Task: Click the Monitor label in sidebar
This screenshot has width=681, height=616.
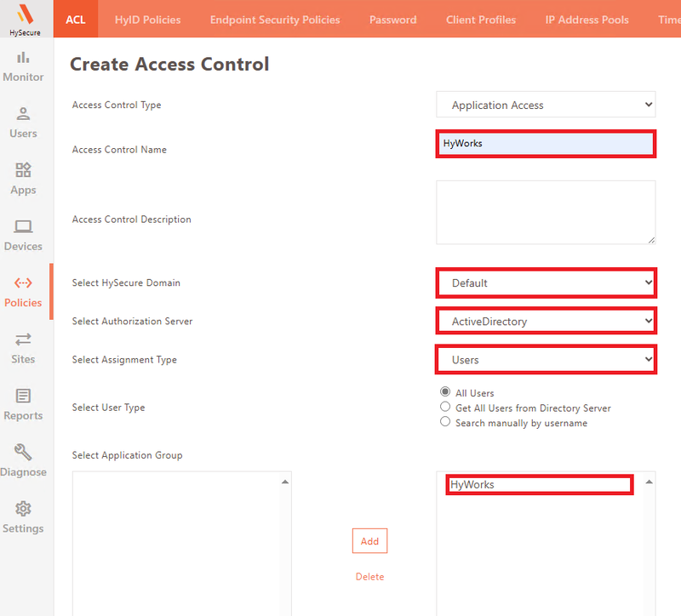Action: pos(23,77)
